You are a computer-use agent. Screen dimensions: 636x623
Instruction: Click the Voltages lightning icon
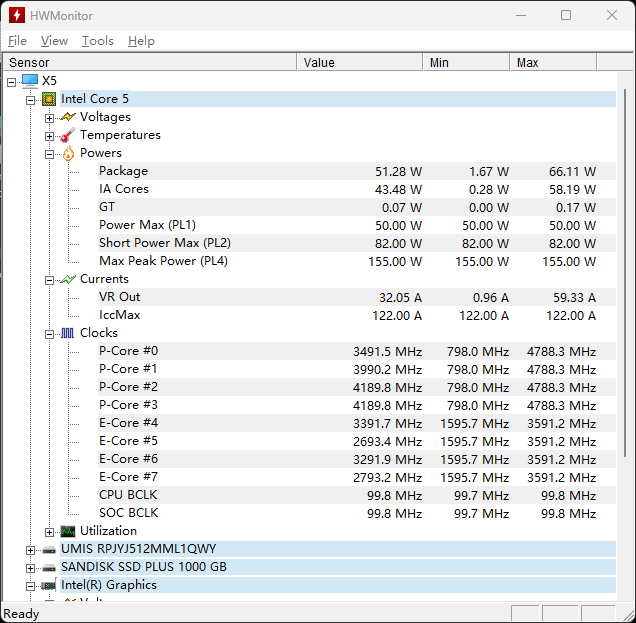67,117
